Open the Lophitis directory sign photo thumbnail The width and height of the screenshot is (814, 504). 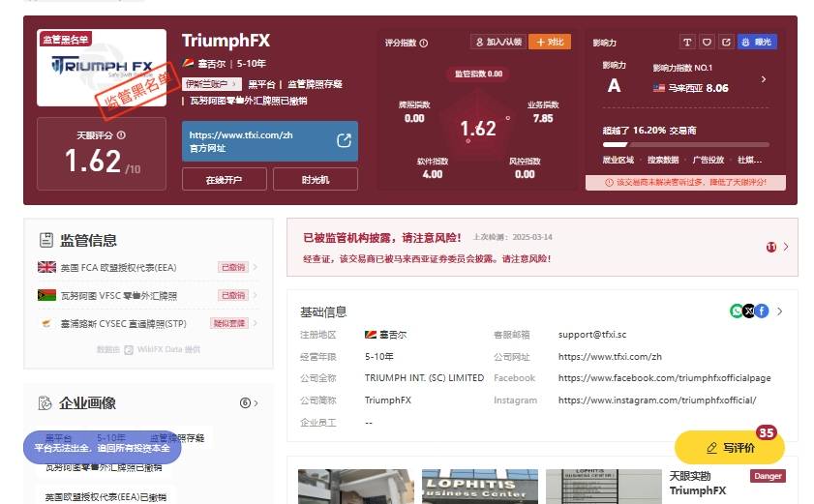pyautogui.click(x=604, y=487)
